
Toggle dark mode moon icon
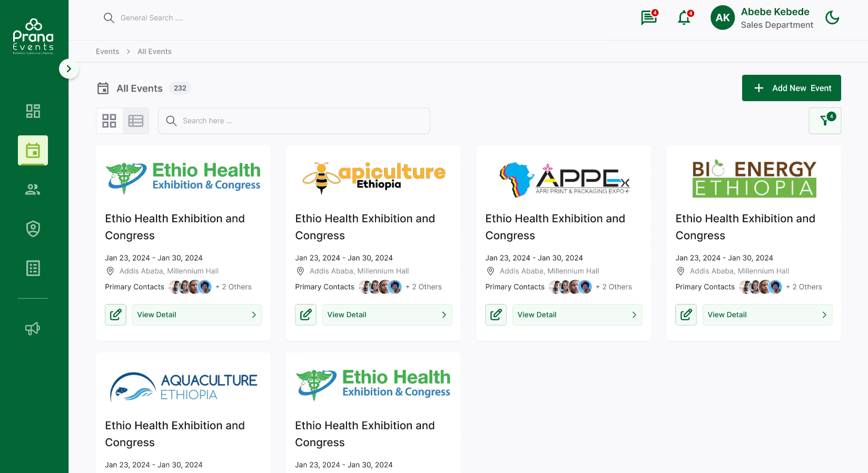[x=832, y=18]
